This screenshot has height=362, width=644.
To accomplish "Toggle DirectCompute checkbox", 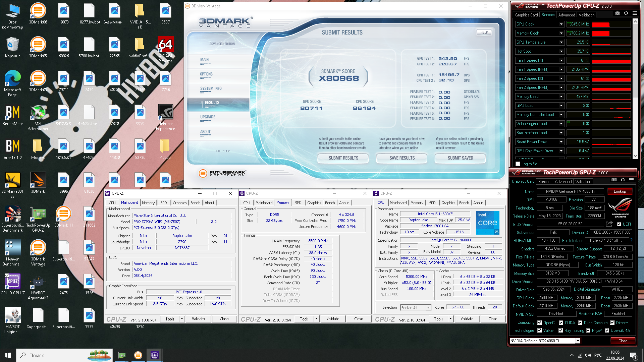I will pyautogui.click(x=580, y=323).
